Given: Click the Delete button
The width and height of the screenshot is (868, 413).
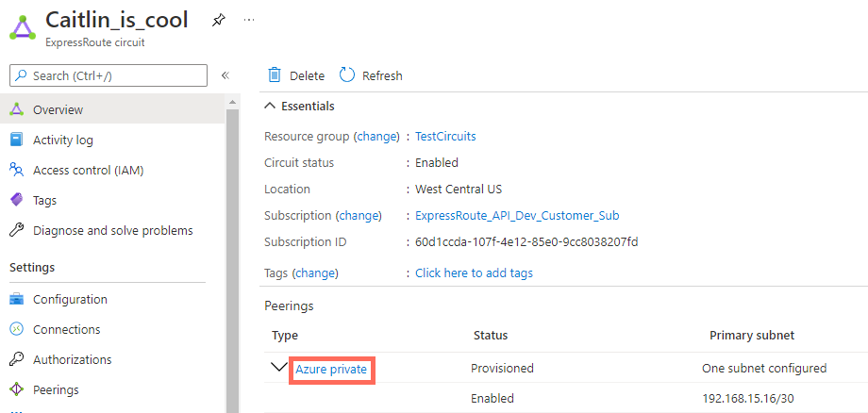Looking at the screenshot, I should click(296, 75).
